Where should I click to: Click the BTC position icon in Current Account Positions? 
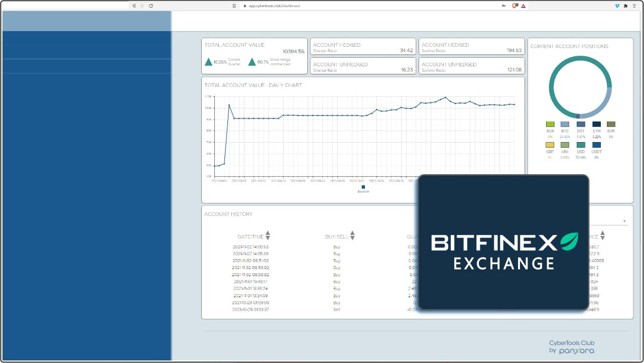pyautogui.click(x=565, y=124)
